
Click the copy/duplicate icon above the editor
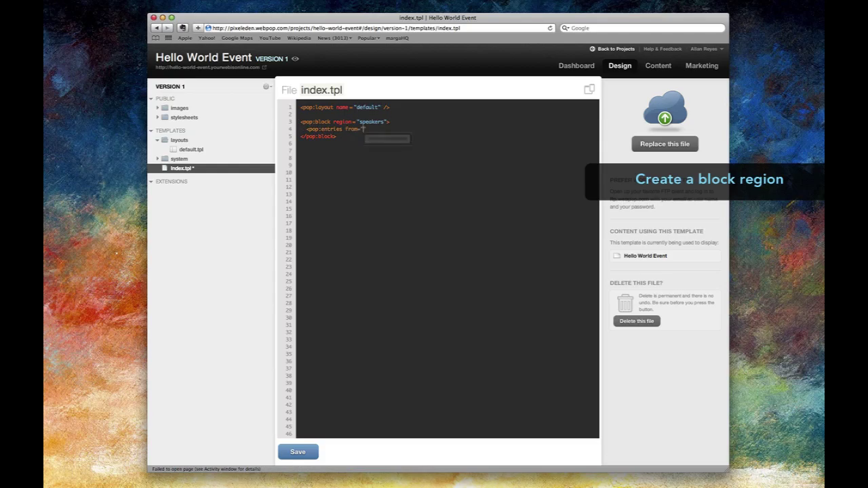589,89
